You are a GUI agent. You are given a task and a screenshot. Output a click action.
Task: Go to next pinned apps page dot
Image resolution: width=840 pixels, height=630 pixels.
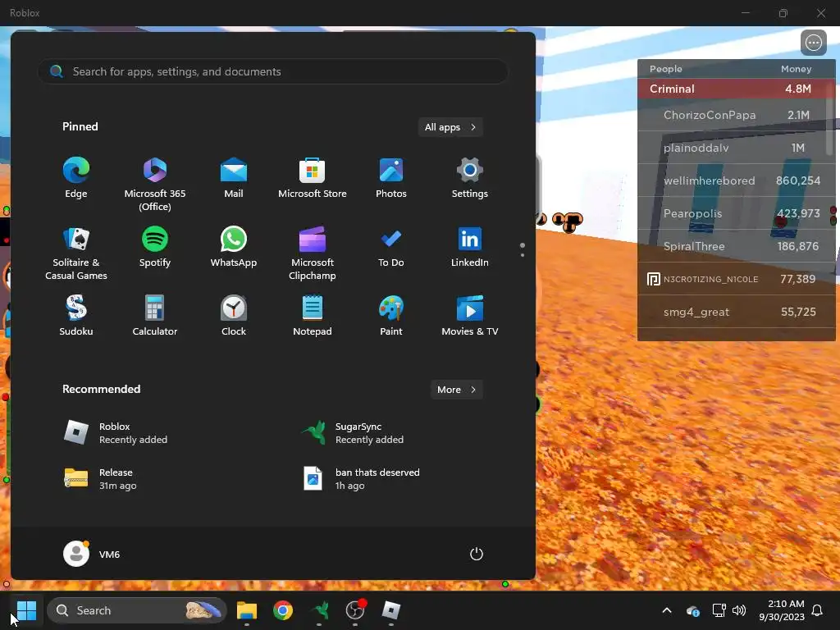point(523,255)
